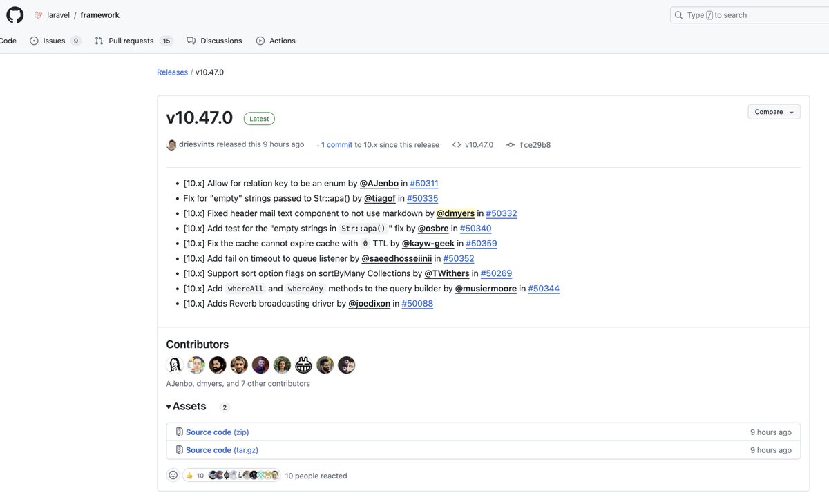This screenshot has width=829, height=504.
Task: Click the Pull requests merge icon
Action: point(98,40)
